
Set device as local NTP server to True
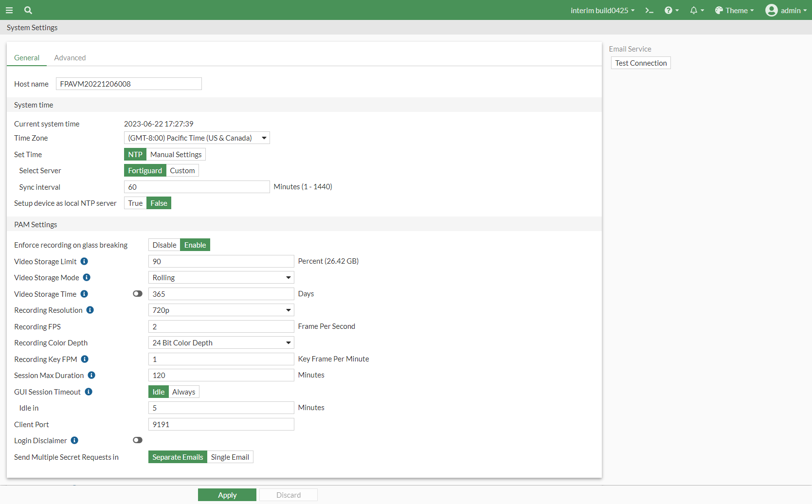coord(135,203)
